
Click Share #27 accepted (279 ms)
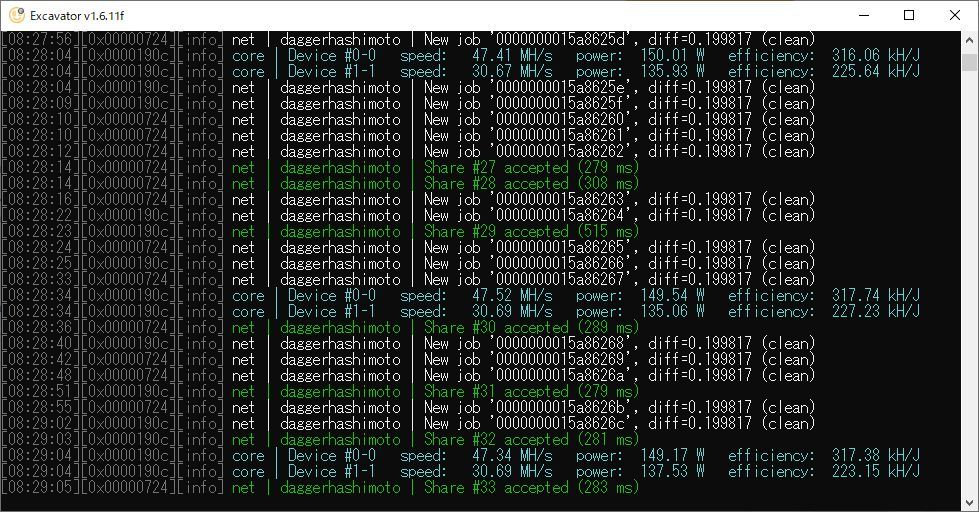click(x=531, y=167)
